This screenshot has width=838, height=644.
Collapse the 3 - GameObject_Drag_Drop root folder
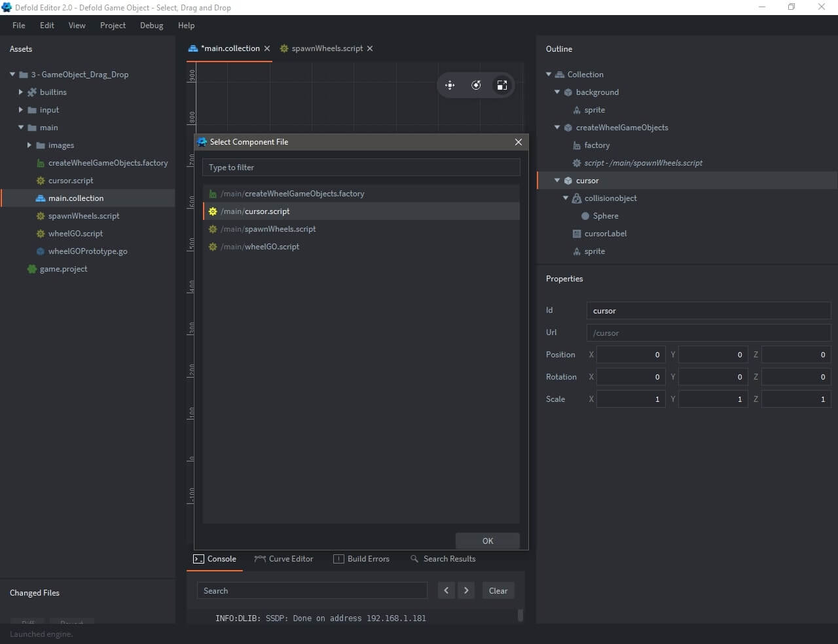tap(12, 75)
